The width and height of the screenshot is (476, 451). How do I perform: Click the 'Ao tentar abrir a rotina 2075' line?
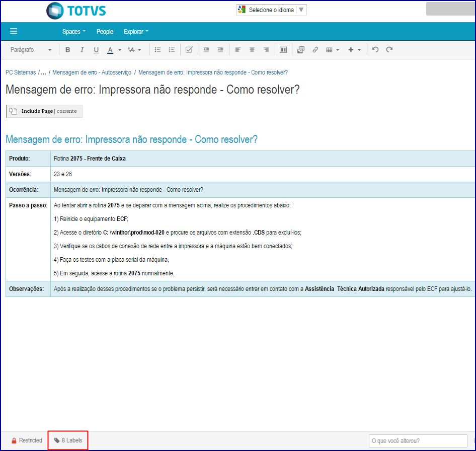point(172,205)
